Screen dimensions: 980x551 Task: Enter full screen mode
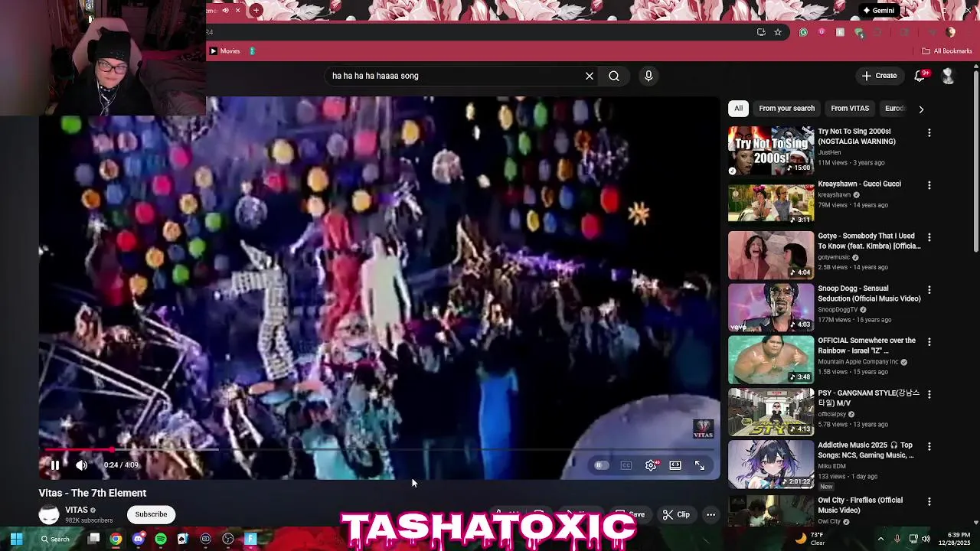[700, 465]
